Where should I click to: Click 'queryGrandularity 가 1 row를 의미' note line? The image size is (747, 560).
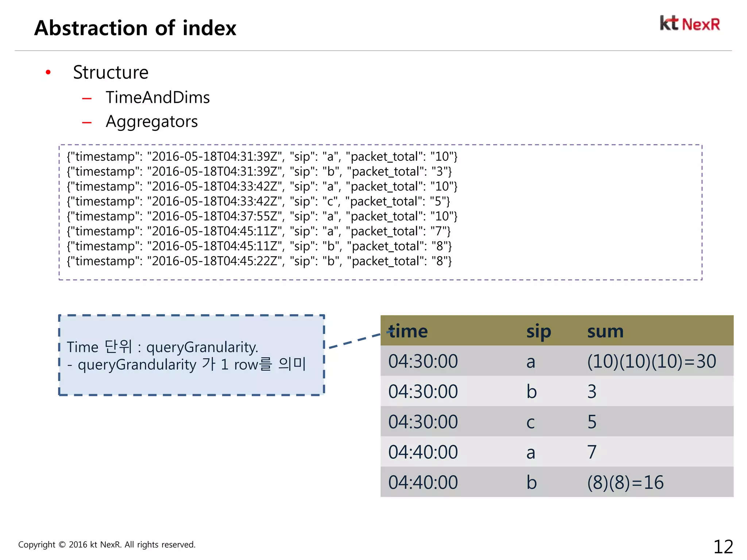click(x=187, y=365)
